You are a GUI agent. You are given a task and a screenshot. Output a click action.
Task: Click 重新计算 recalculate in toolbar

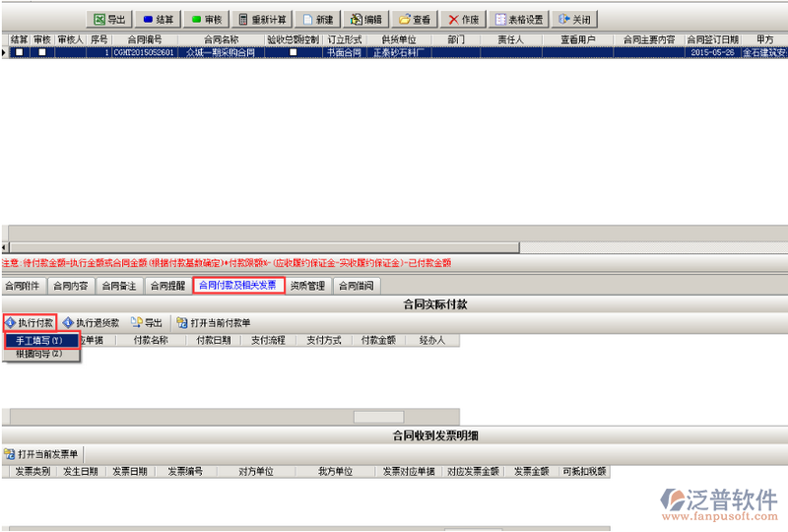(x=261, y=19)
